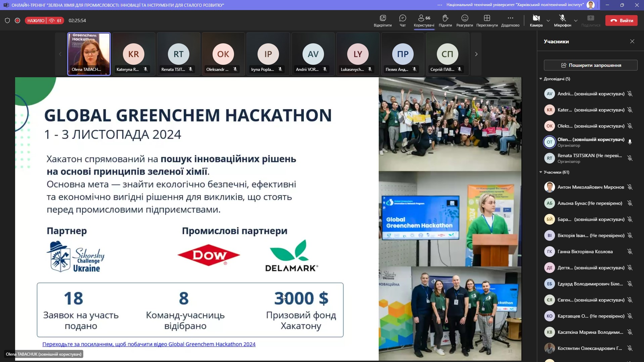
Task: Open the View (Переглянути) layout options
Action: [x=487, y=20]
